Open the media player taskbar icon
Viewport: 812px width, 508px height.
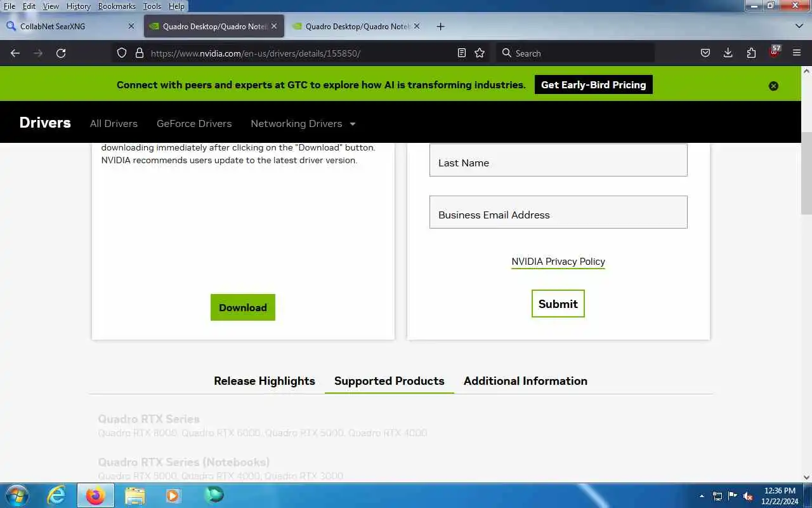coord(173,495)
